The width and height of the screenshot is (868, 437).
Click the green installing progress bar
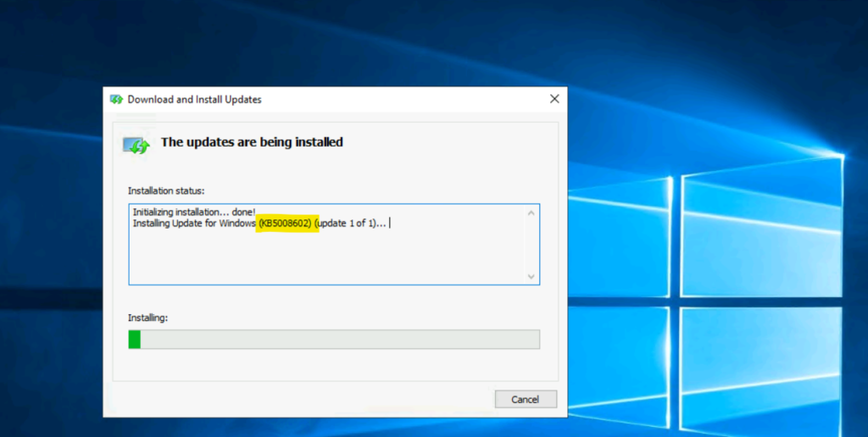click(334, 340)
